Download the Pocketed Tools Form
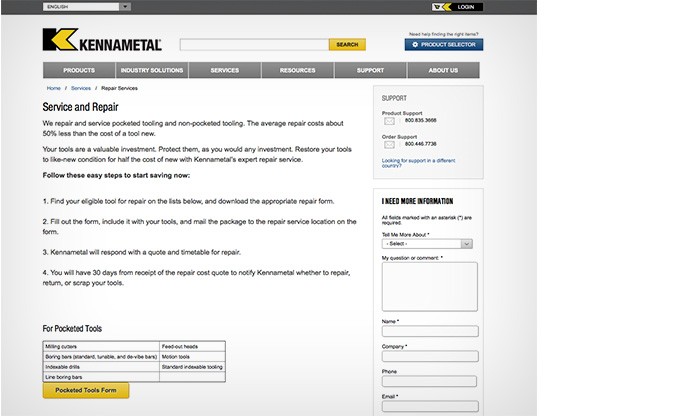680x417 pixels. point(86,390)
